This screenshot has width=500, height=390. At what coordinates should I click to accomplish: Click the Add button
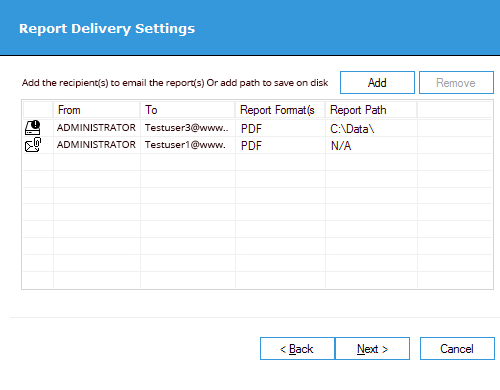[x=377, y=82]
